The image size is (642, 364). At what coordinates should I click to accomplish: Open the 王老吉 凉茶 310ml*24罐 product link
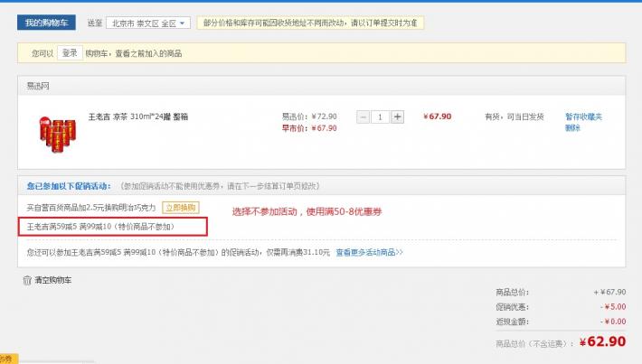pyautogui.click(x=137, y=117)
